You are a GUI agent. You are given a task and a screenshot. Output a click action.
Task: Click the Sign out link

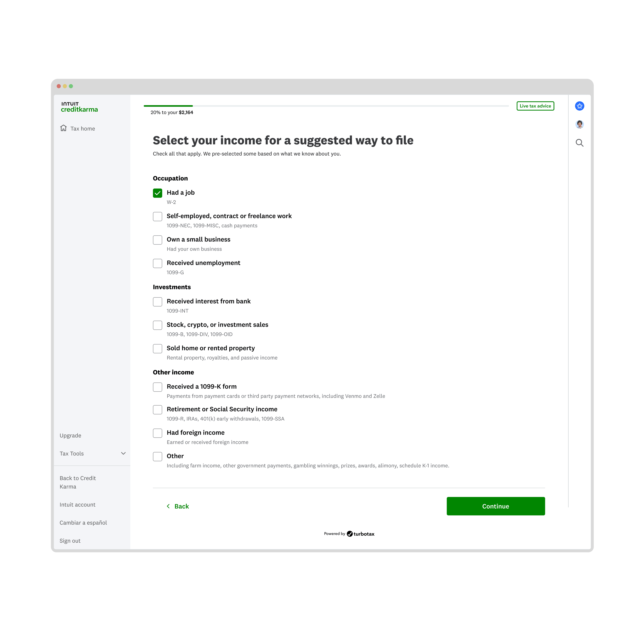tap(70, 540)
